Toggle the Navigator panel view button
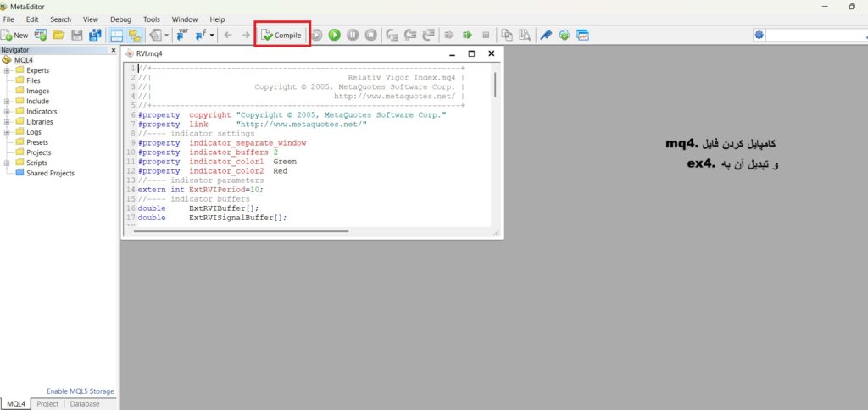Viewport: 868px width, 410px height. tap(116, 35)
